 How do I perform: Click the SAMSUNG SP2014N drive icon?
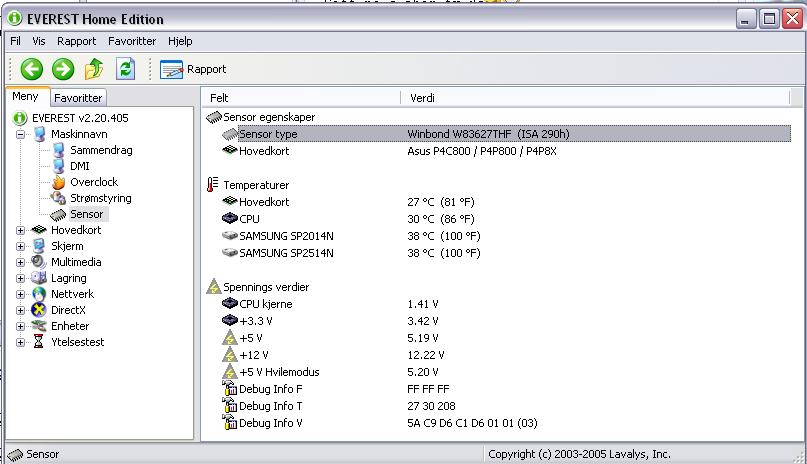click(x=230, y=236)
